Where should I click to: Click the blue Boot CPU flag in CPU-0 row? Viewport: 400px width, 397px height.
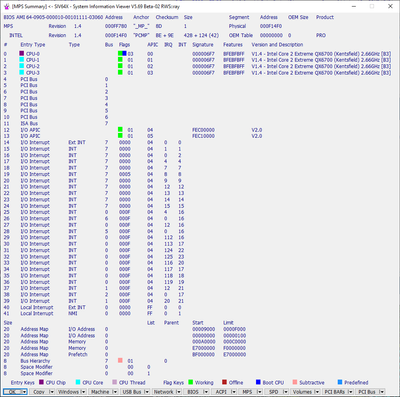tap(124, 53)
